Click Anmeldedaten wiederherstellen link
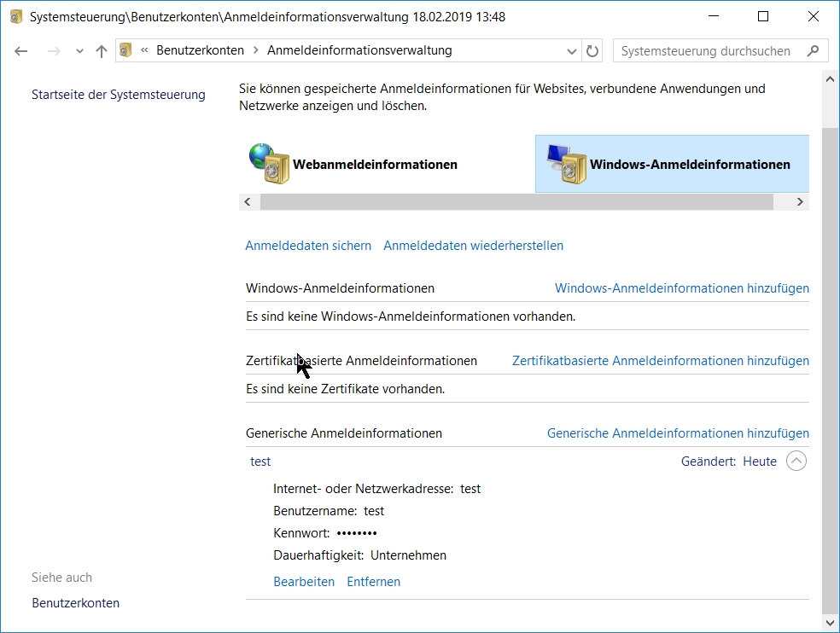Screen dimensions: 840x633 tap(473, 246)
